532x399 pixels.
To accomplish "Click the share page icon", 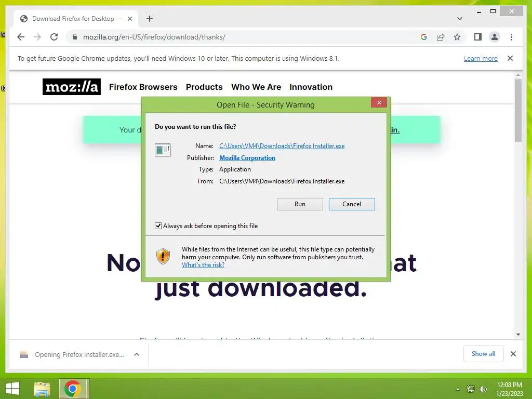I will (x=441, y=37).
